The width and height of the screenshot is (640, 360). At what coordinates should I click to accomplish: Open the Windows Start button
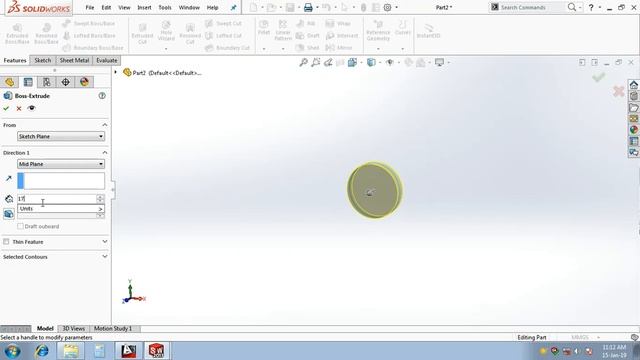(x=12, y=351)
